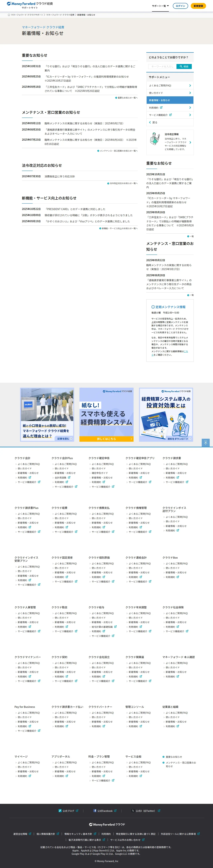
Task: Open the 2025年09月12日 臨時メンテナンス notice in main list
Action: (x=84, y=123)
